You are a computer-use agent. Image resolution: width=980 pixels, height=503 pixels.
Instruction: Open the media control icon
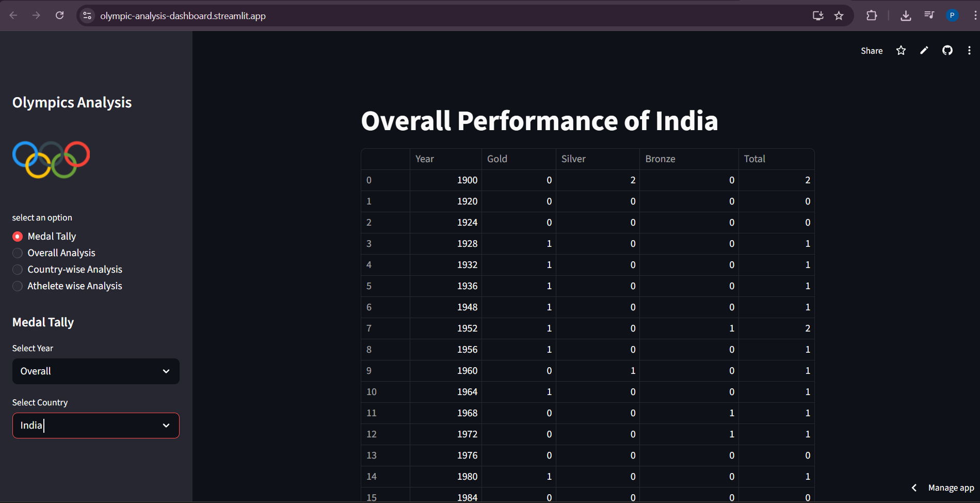pyautogui.click(x=929, y=15)
